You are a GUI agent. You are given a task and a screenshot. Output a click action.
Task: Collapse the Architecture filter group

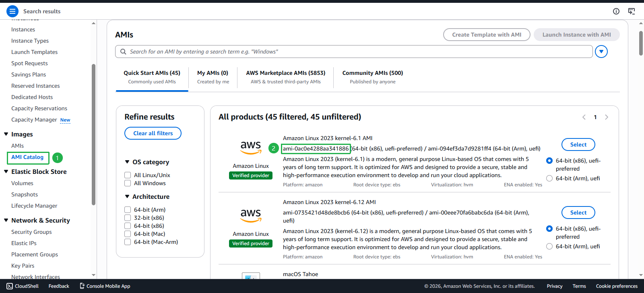point(127,196)
